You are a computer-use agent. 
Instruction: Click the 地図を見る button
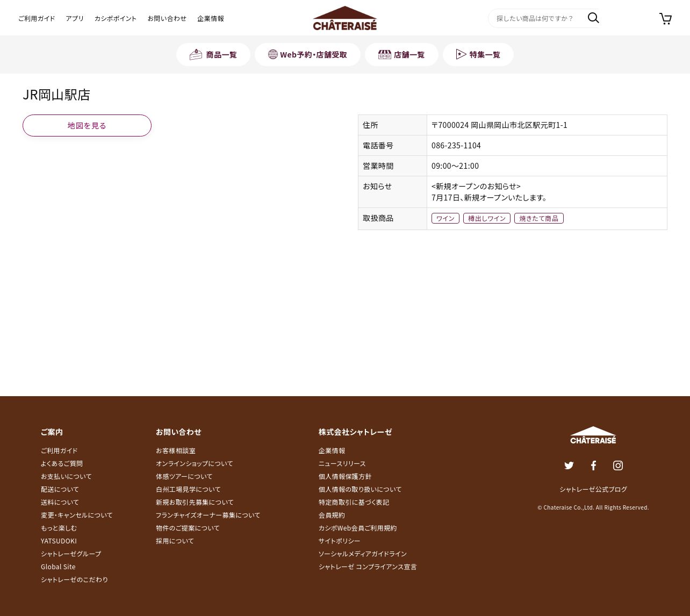tap(87, 125)
